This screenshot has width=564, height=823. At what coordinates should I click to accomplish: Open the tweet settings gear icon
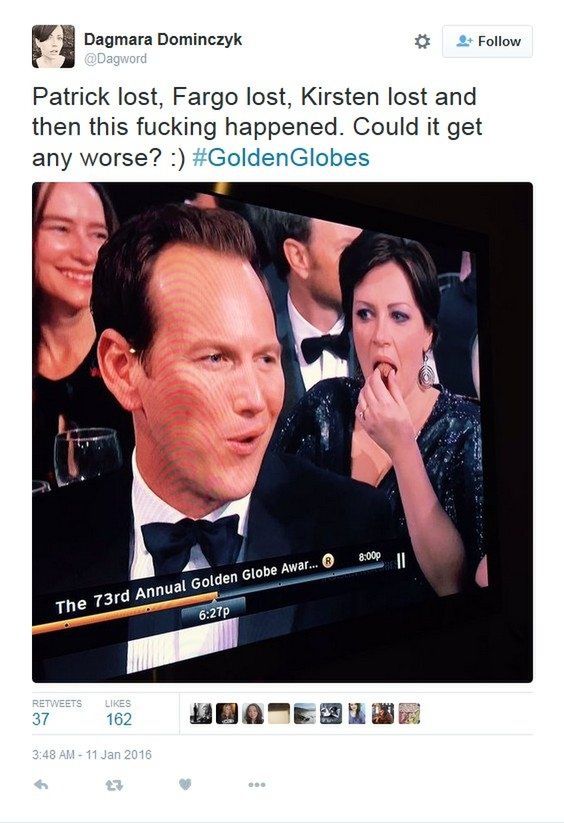[422, 41]
